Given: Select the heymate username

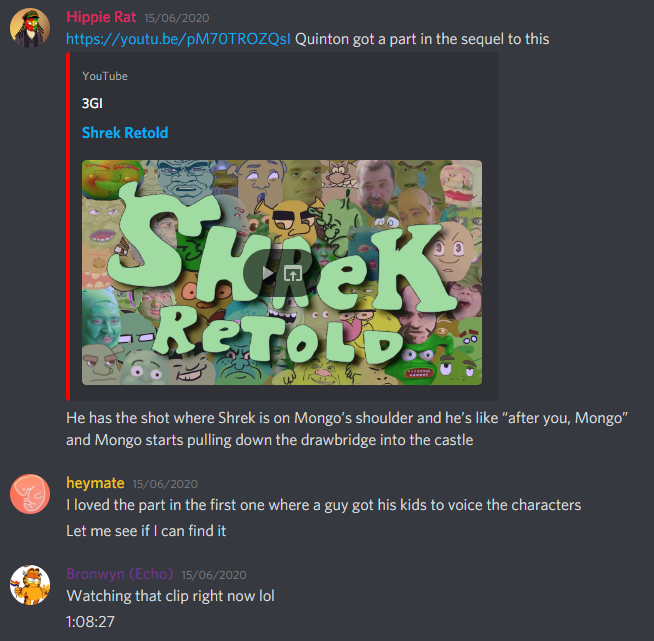Looking at the screenshot, I should (96, 483).
